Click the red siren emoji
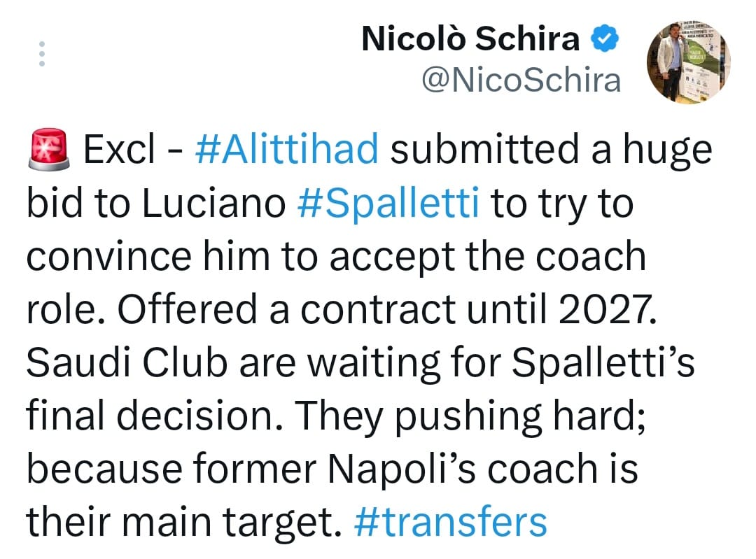 tap(48, 148)
